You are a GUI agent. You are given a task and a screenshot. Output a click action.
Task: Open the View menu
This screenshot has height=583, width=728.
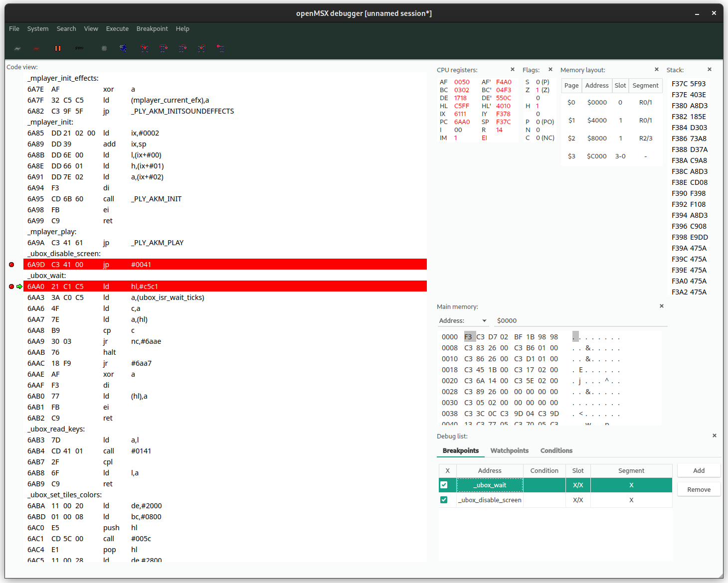pos(91,28)
